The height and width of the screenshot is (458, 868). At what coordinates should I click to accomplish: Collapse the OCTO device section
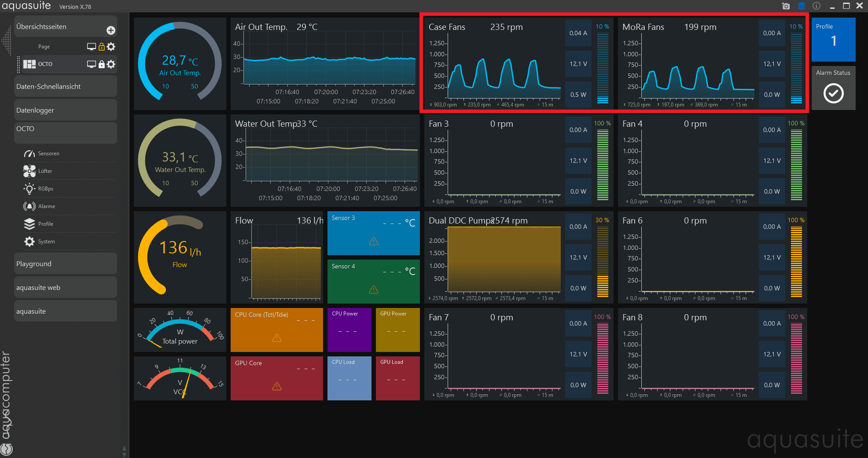66,133
